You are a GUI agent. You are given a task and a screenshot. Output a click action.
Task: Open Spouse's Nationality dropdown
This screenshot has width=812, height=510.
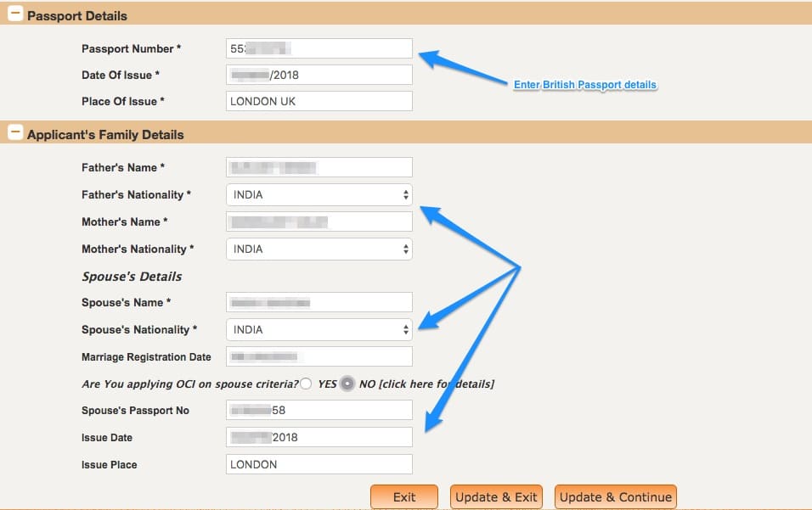319,329
